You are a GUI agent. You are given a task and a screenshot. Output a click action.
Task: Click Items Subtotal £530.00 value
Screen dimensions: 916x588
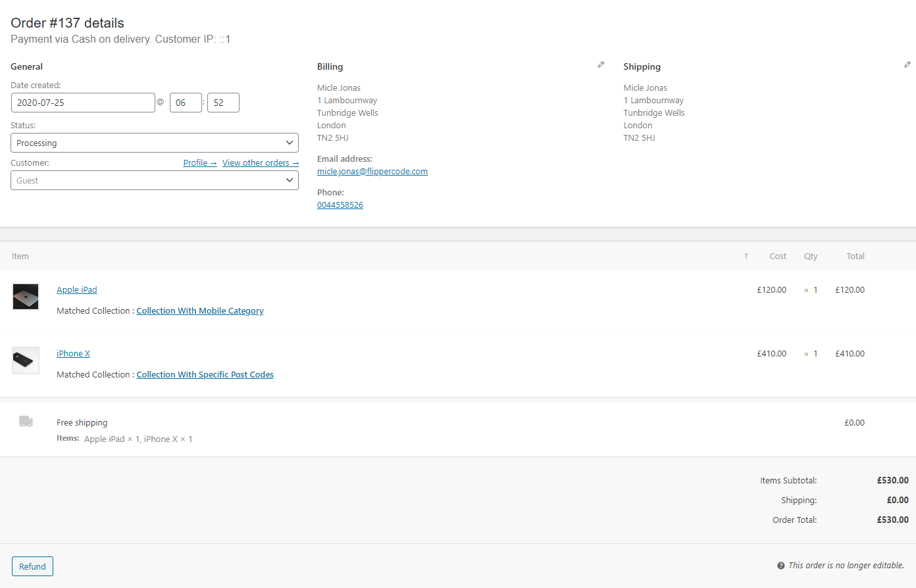(892, 481)
